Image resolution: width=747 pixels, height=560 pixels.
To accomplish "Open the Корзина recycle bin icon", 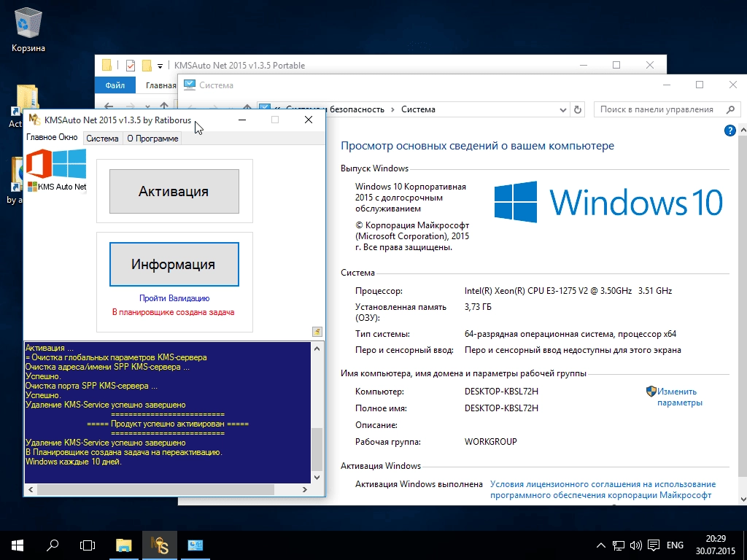I will click(x=28, y=29).
